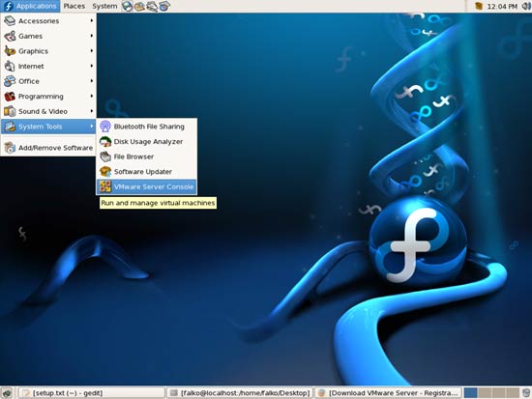Screen dimensions: 532x399
Task: Click the System Tools category icon
Action: pyautogui.click(x=10, y=127)
